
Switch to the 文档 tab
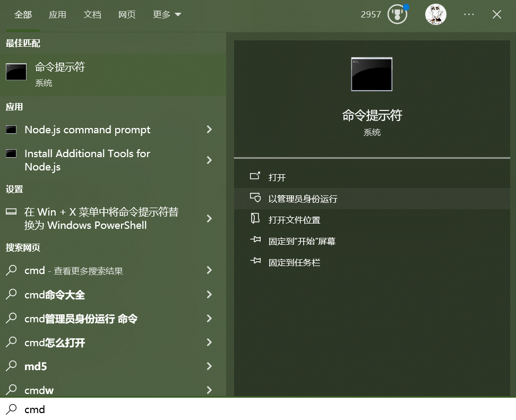click(x=92, y=15)
